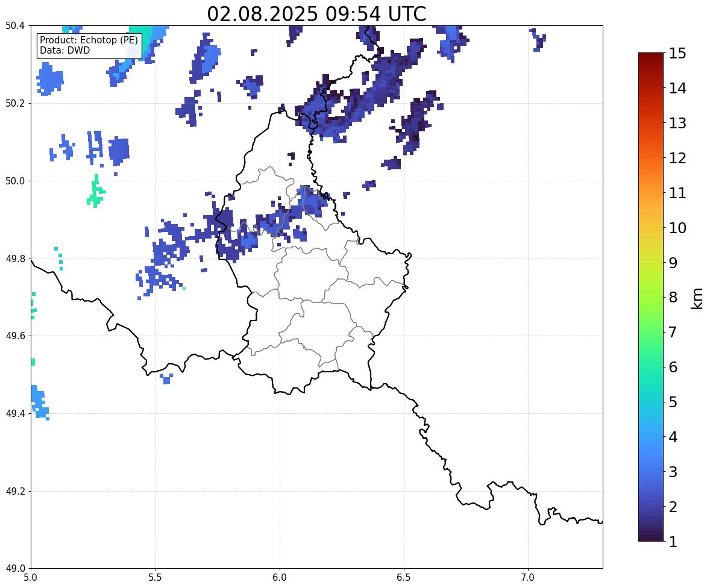Screen dimensions: 710x588
Task: Click the 'Data: DWD' legend line
Action: pyautogui.click(x=64, y=50)
